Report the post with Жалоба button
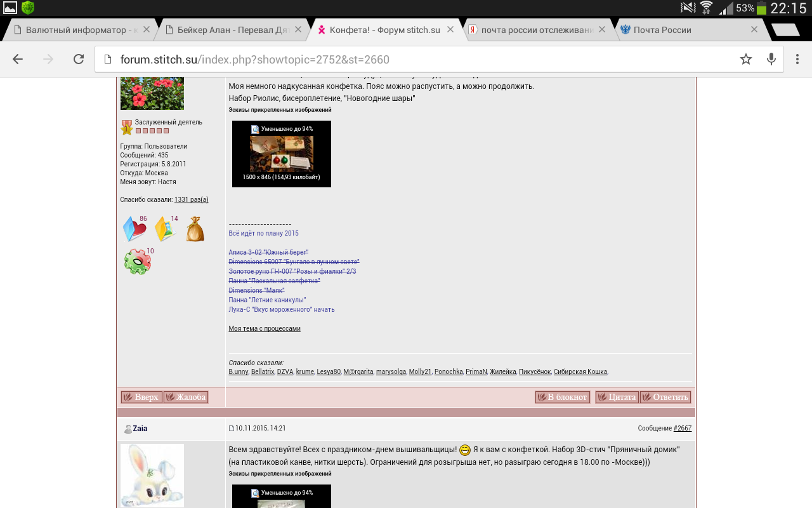The width and height of the screenshot is (812, 508). (x=186, y=398)
